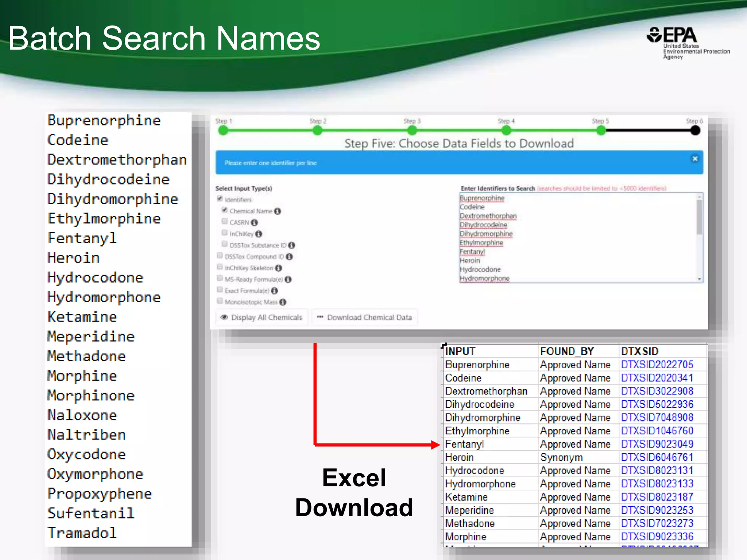Click the info icon beside Chemical Name
The image size is (747, 560).
point(278,211)
